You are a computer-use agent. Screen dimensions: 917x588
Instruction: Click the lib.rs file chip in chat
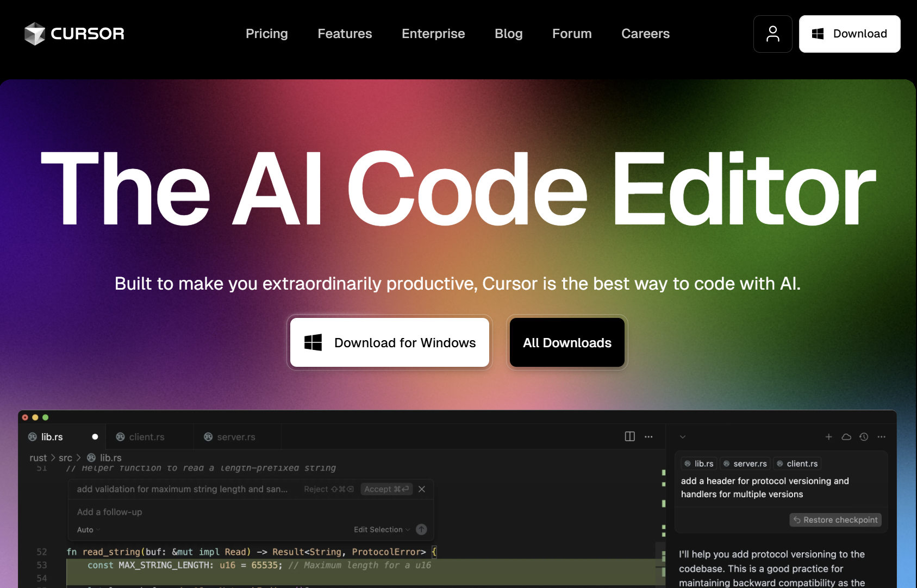coord(699,464)
